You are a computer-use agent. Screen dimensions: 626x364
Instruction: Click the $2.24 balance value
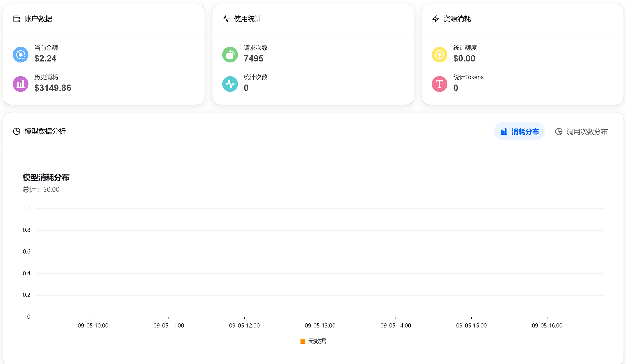click(x=45, y=59)
